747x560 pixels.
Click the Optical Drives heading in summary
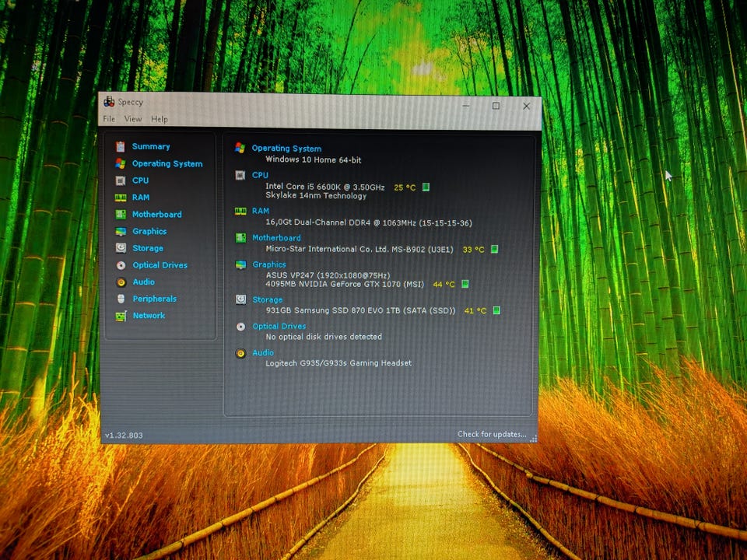[279, 326]
